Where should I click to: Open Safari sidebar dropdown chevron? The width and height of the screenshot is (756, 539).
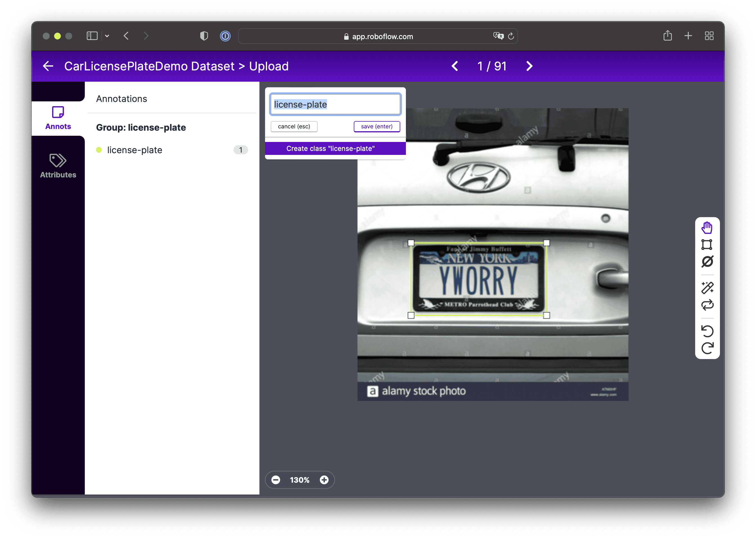click(x=107, y=36)
